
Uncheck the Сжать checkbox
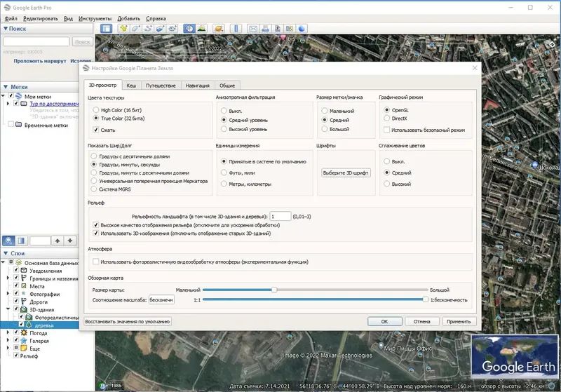(96, 130)
